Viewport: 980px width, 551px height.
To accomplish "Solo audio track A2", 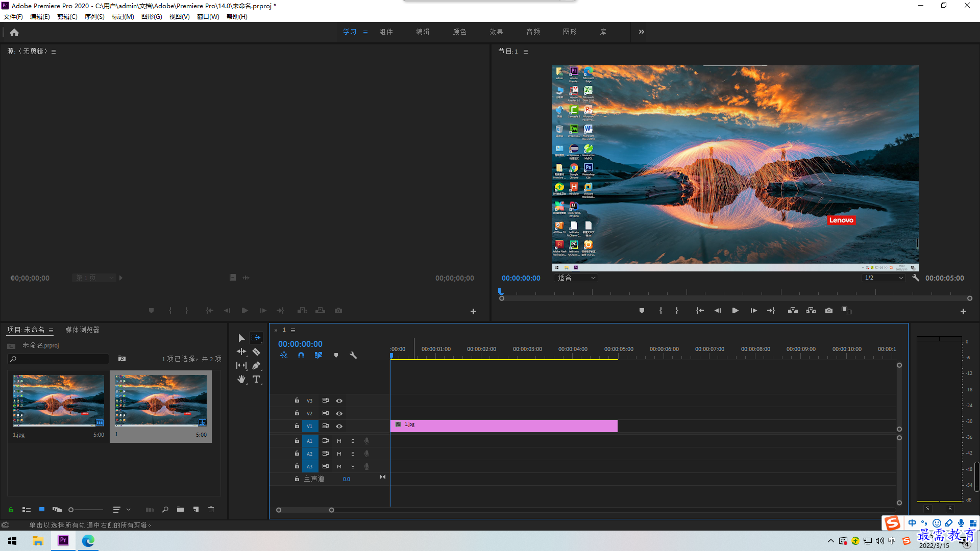I will (x=353, y=454).
